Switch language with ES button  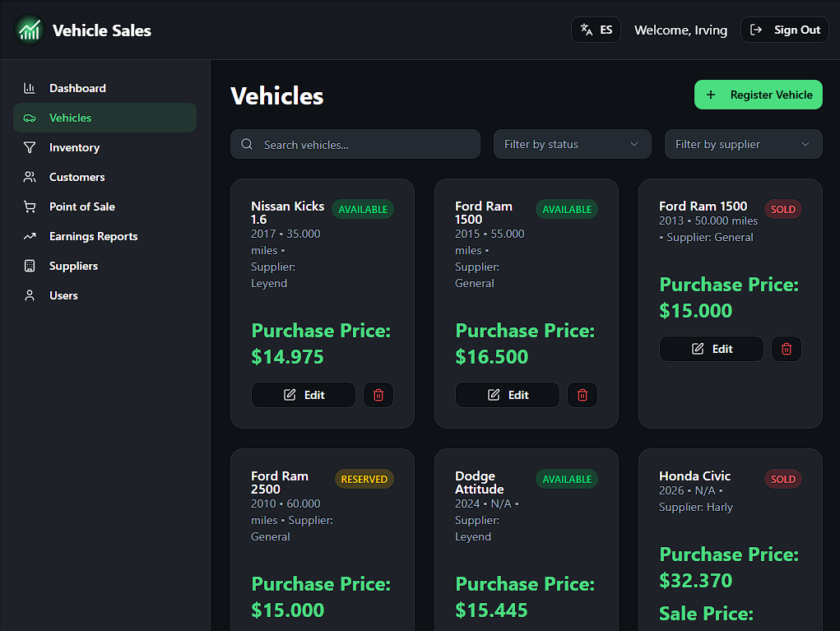click(x=596, y=30)
